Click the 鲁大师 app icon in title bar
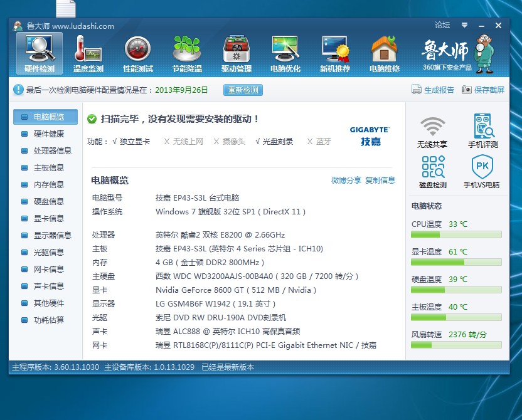Screen dimensions: 522x420 click(x=18, y=26)
